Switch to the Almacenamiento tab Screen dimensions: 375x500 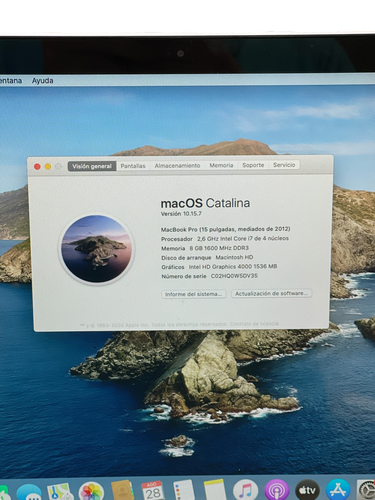[177, 165]
